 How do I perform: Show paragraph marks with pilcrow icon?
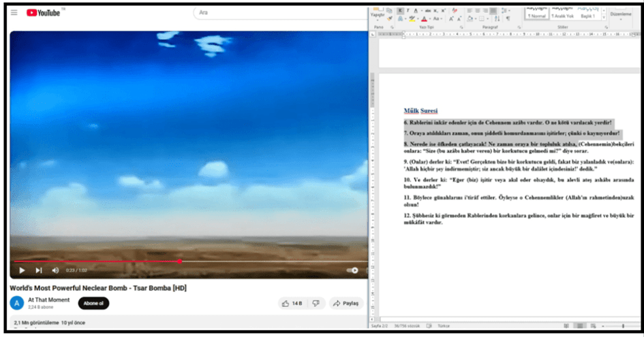508,19
